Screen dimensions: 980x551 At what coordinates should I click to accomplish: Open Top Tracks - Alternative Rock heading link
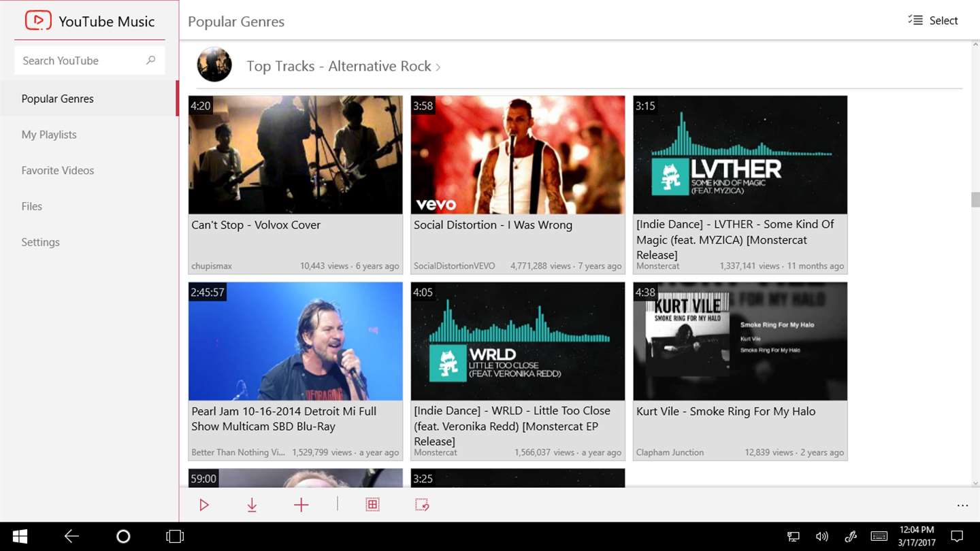click(x=339, y=66)
